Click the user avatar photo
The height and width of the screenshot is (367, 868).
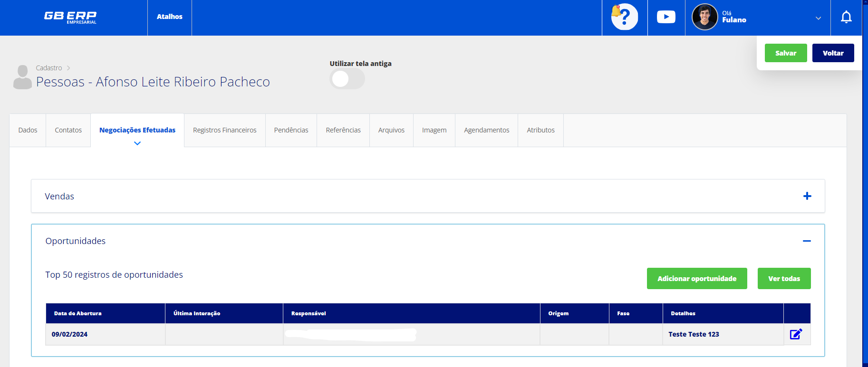click(704, 17)
